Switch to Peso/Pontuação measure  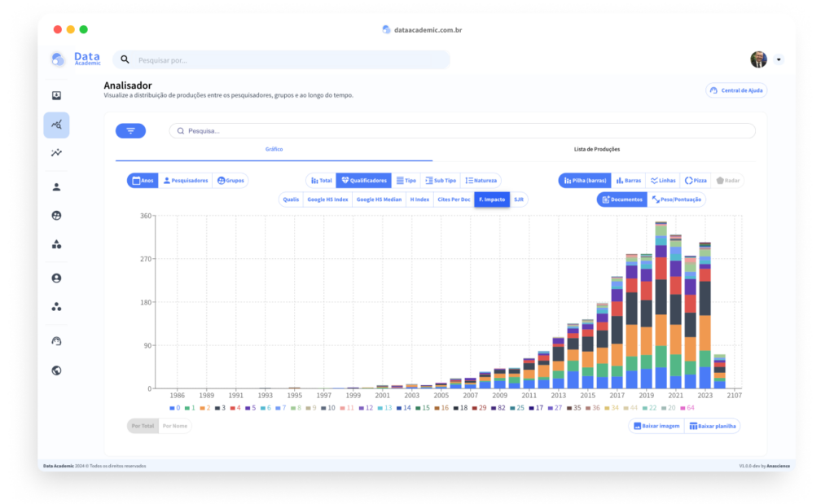(677, 200)
